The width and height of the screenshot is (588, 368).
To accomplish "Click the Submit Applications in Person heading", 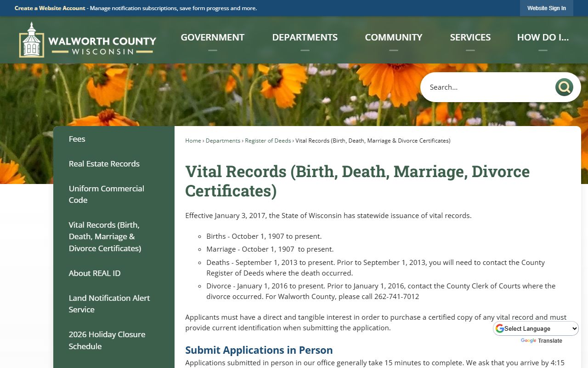I will [x=259, y=350].
